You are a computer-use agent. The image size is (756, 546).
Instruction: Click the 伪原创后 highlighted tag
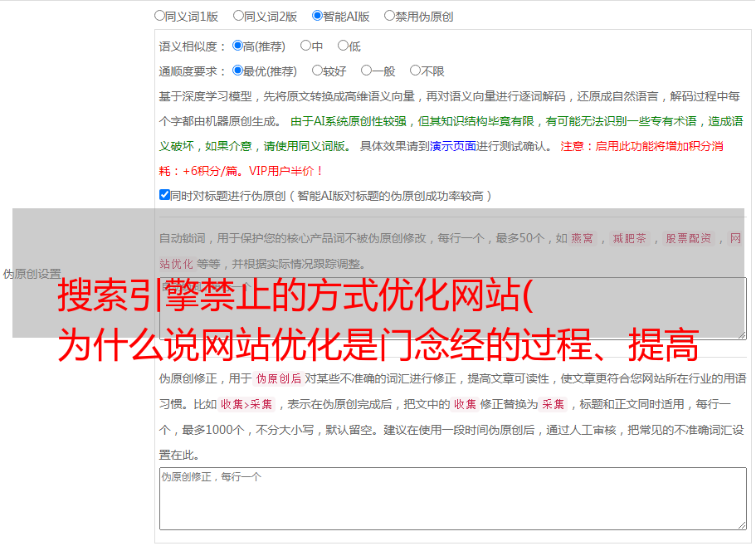tap(278, 378)
